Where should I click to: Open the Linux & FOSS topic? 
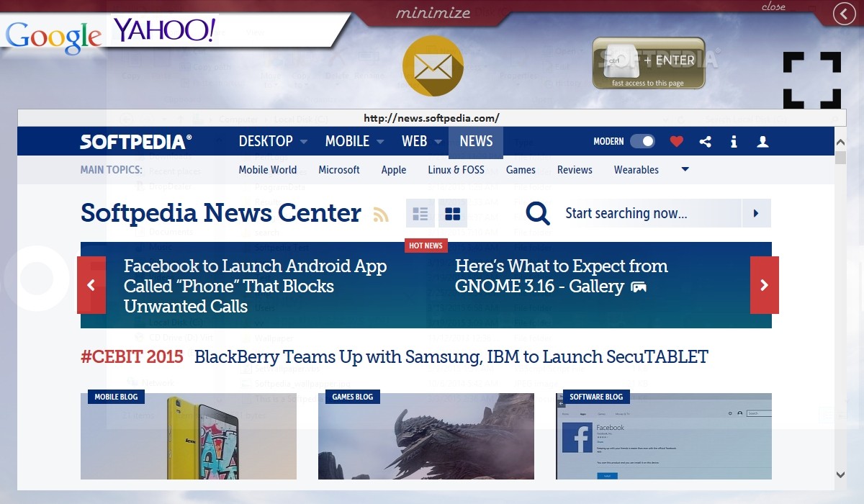click(456, 170)
